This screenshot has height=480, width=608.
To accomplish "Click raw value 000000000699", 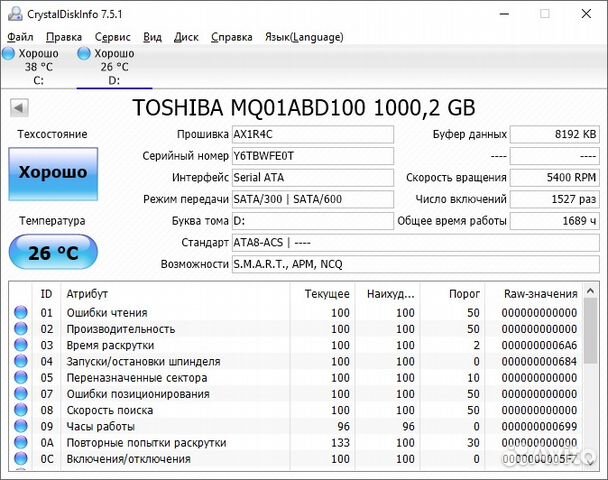I will tap(539, 427).
